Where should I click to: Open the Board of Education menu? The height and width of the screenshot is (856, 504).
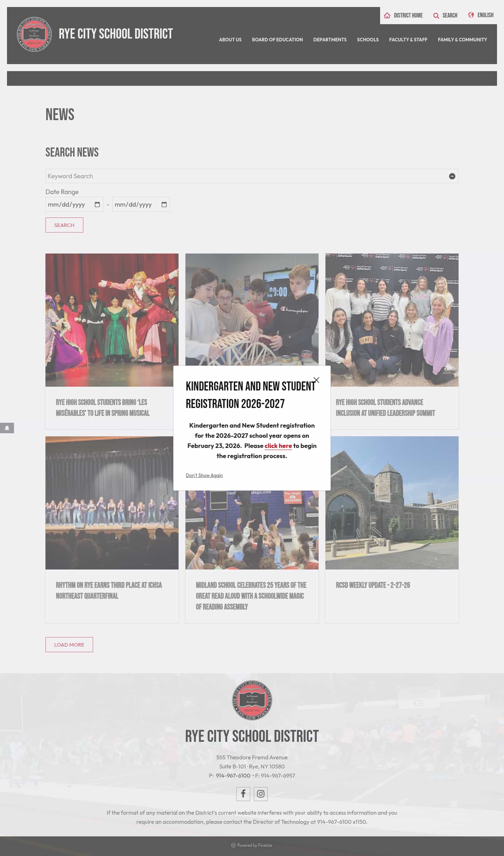(278, 40)
